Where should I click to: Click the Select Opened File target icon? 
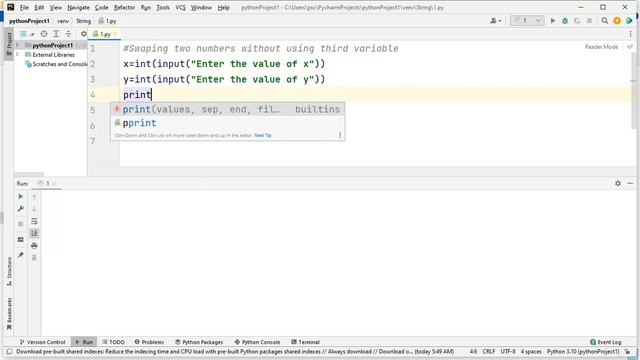(x=44, y=34)
